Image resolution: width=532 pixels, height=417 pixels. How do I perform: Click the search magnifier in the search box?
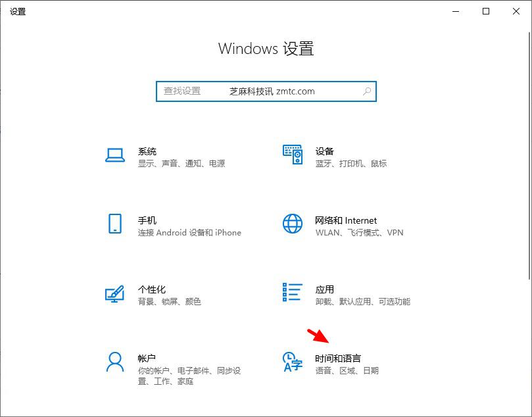[366, 91]
